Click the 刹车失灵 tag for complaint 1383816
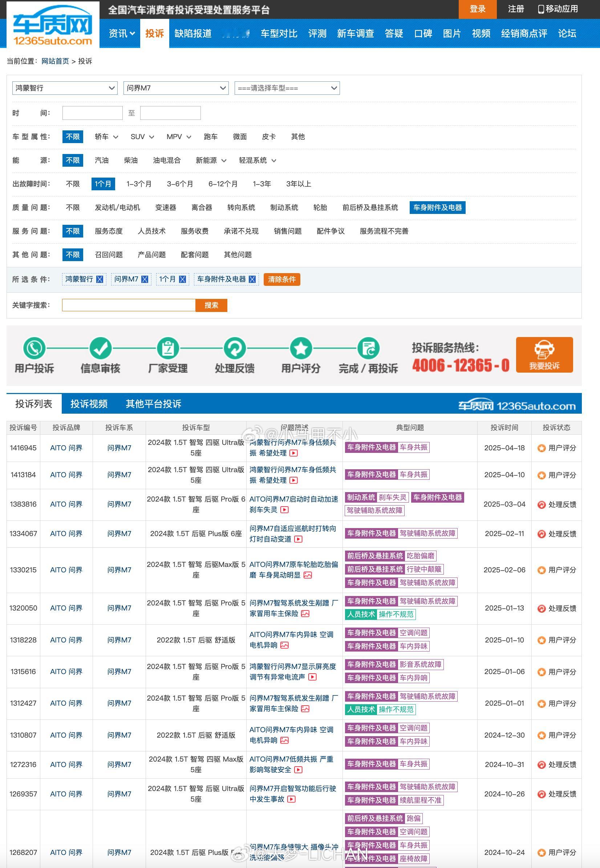The width and height of the screenshot is (600, 868). coord(393,497)
